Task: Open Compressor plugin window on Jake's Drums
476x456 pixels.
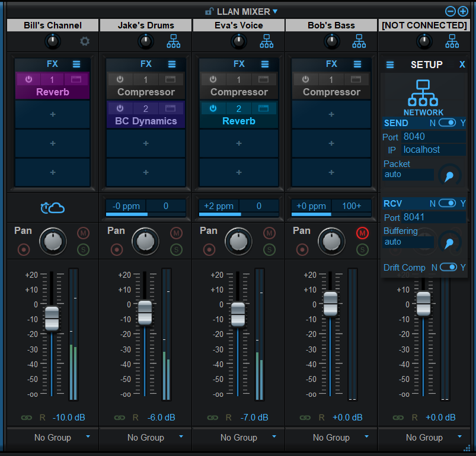Action: (x=170, y=79)
